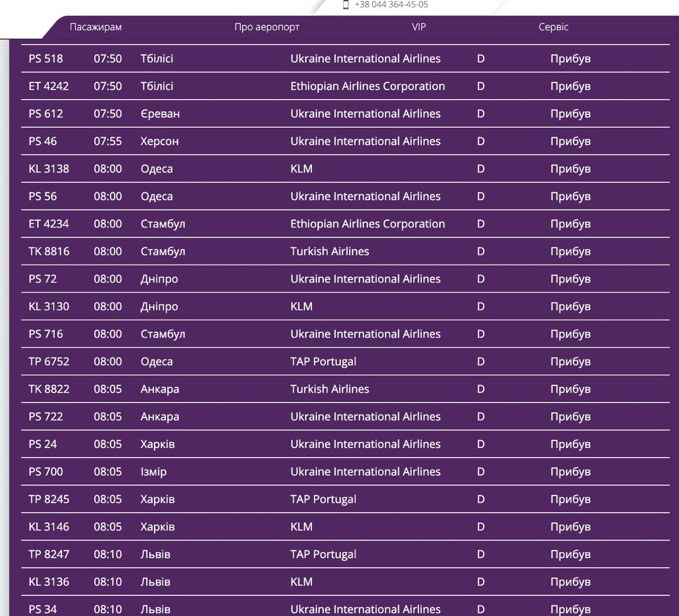Click terminal D in the KL 3130 row
Viewport: 679px width, 616px height.
point(481,307)
